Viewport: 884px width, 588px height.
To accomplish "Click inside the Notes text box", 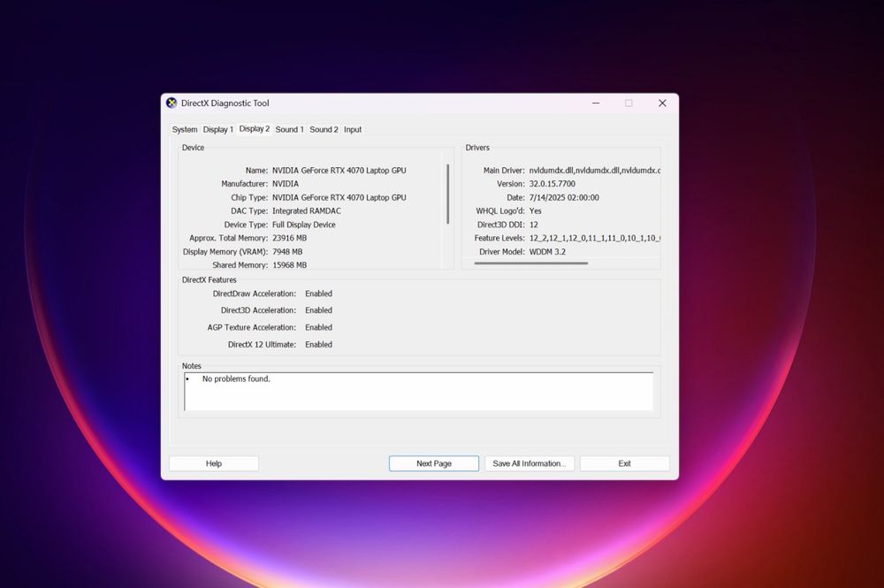I will point(418,391).
